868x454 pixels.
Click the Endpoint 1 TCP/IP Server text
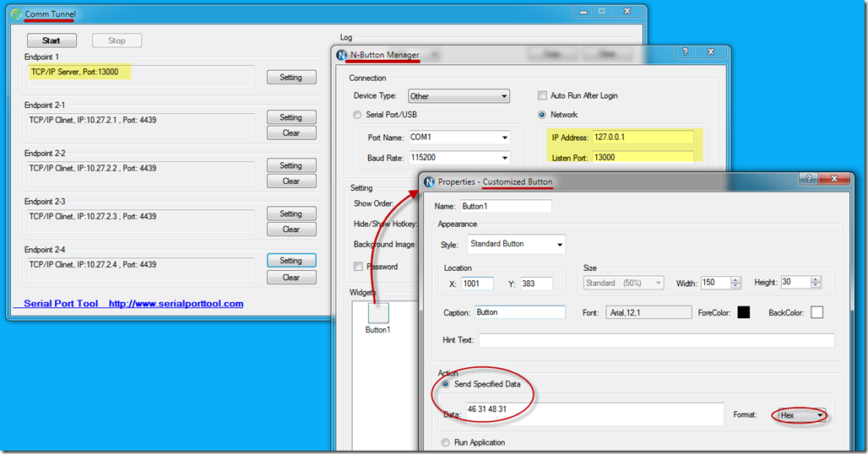click(75, 72)
